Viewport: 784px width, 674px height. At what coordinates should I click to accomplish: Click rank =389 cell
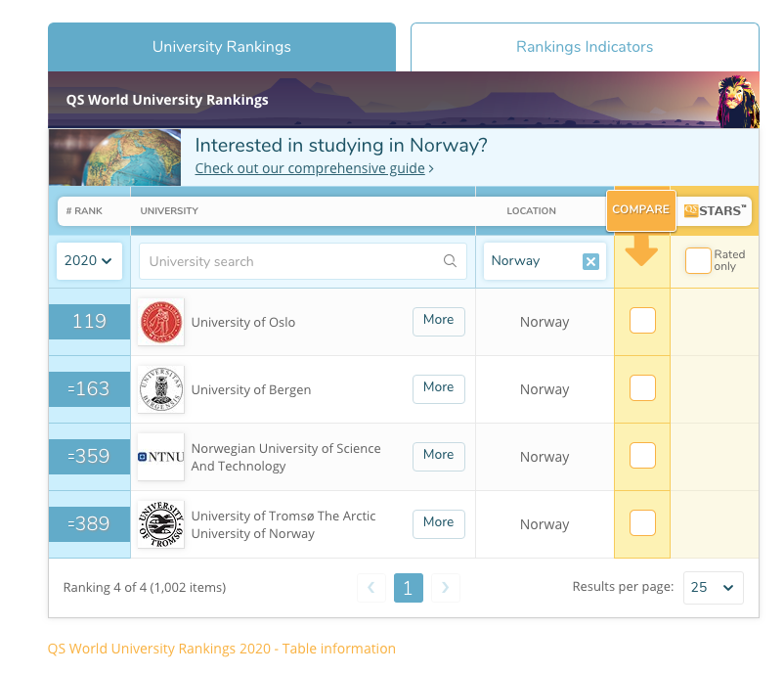90,524
